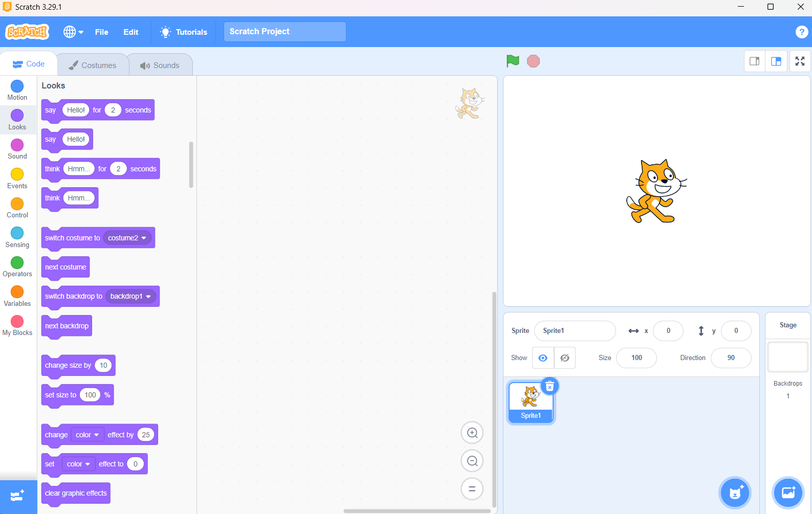This screenshot has height=514, width=812.
Task: Click the green flag to run
Action: pos(513,61)
